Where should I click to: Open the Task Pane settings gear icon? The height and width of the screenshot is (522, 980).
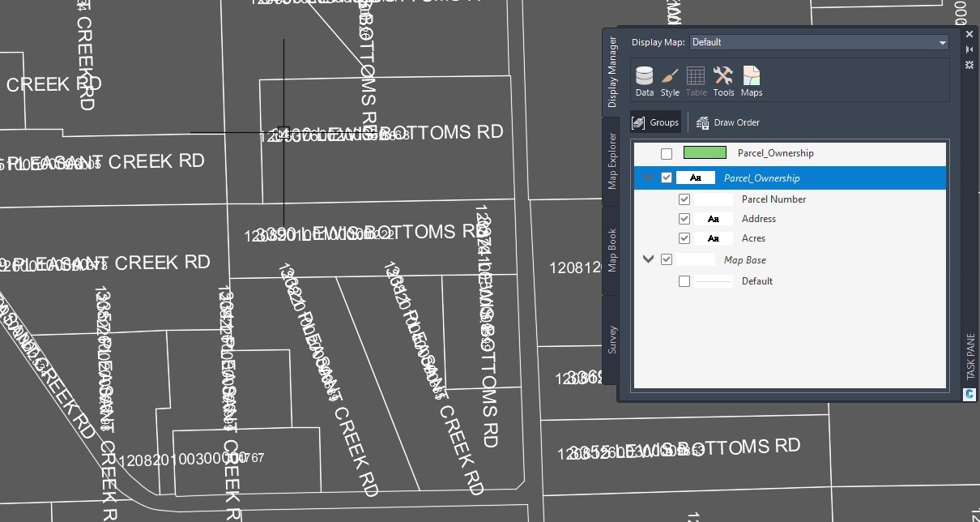969,64
